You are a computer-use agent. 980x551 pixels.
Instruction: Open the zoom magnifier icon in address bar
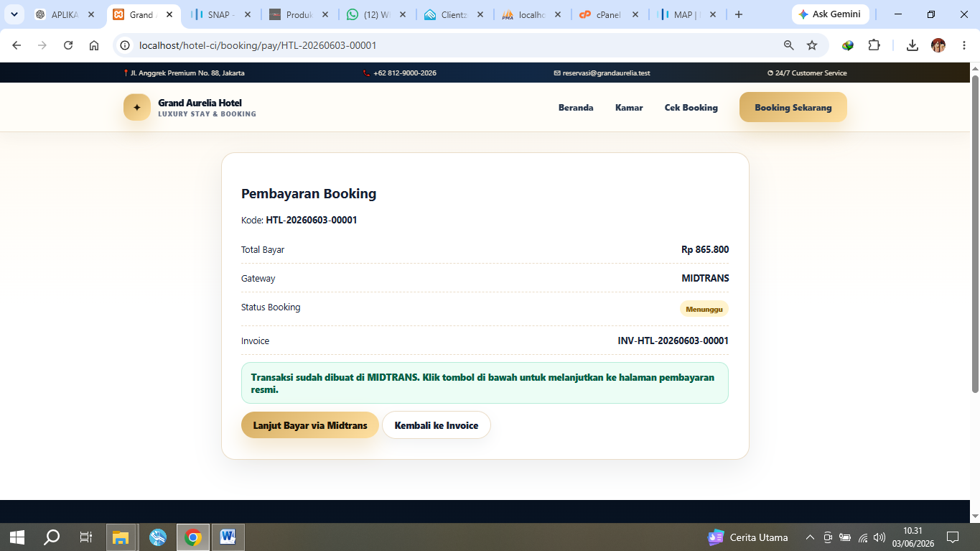tap(789, 45)
